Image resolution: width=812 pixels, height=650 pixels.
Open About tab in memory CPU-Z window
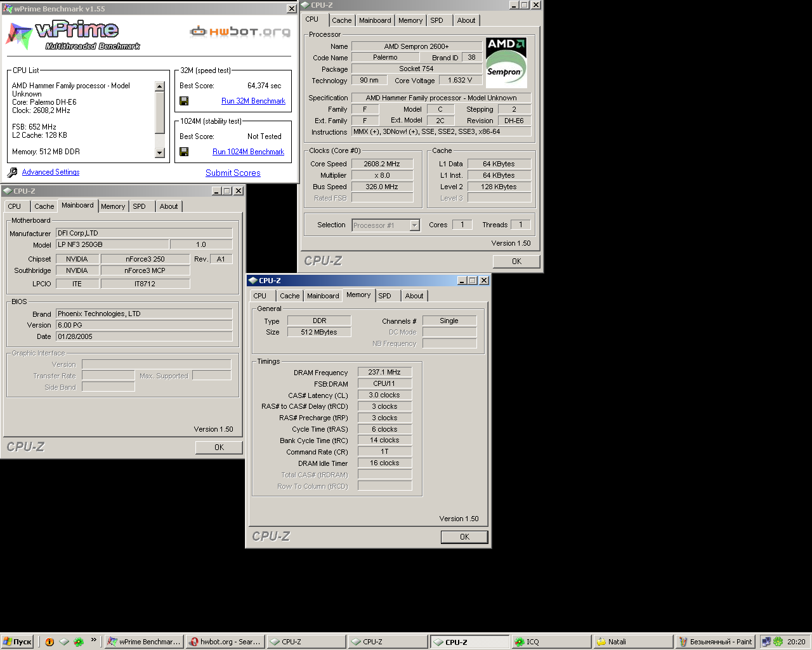[x=414, y=296]
